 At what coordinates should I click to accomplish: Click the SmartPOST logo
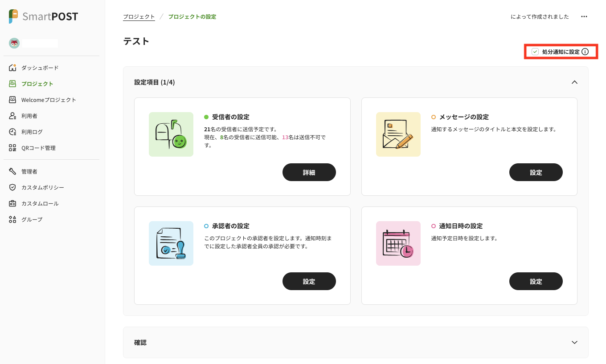click(x=43, y=16)
